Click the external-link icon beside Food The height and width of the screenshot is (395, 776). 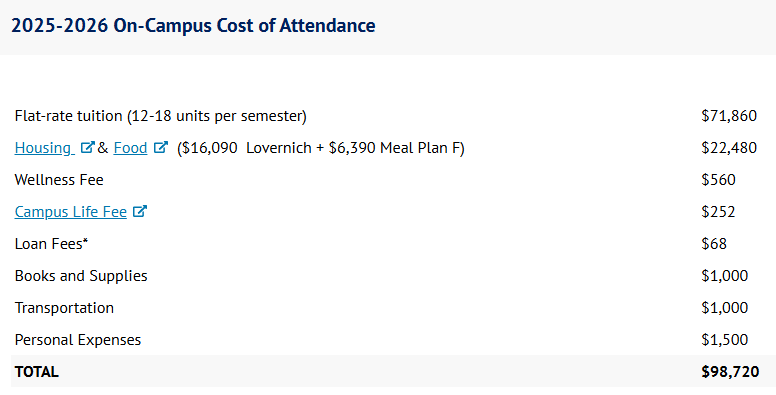click(x=161, y=148)
